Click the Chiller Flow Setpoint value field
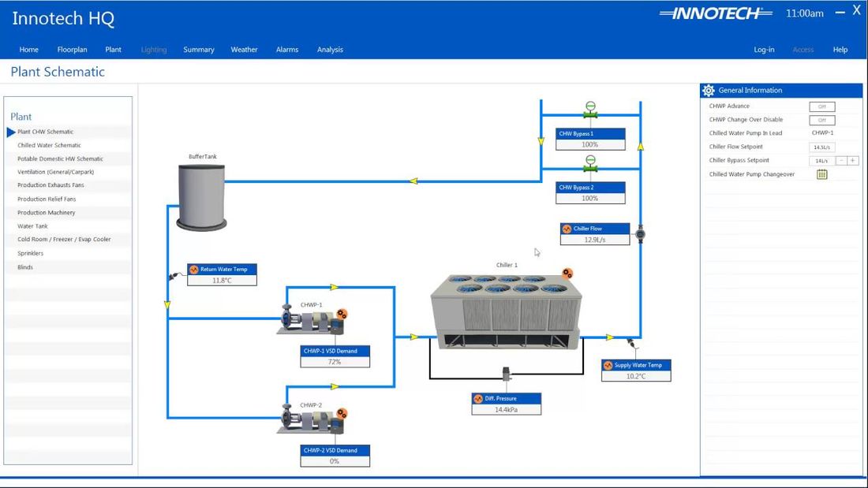The height and width of the screenshot is (488, 868). click(x=822, y=147)
